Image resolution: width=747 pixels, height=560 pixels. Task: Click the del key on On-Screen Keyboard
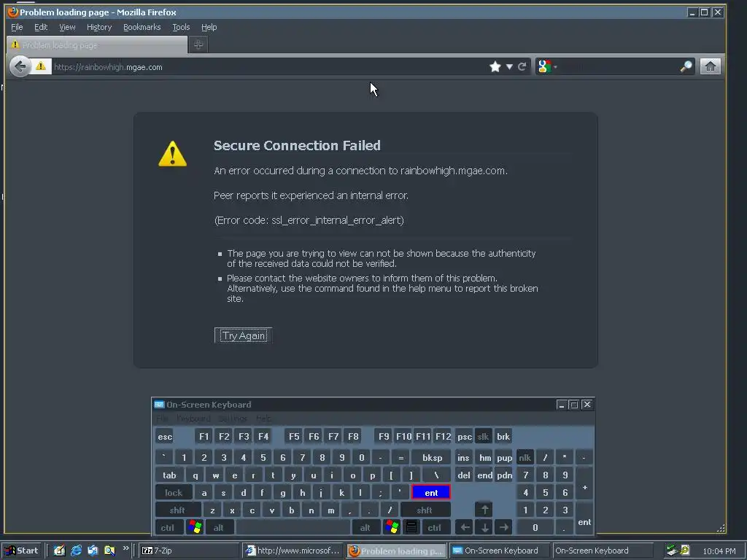click(x=463, y=475)
